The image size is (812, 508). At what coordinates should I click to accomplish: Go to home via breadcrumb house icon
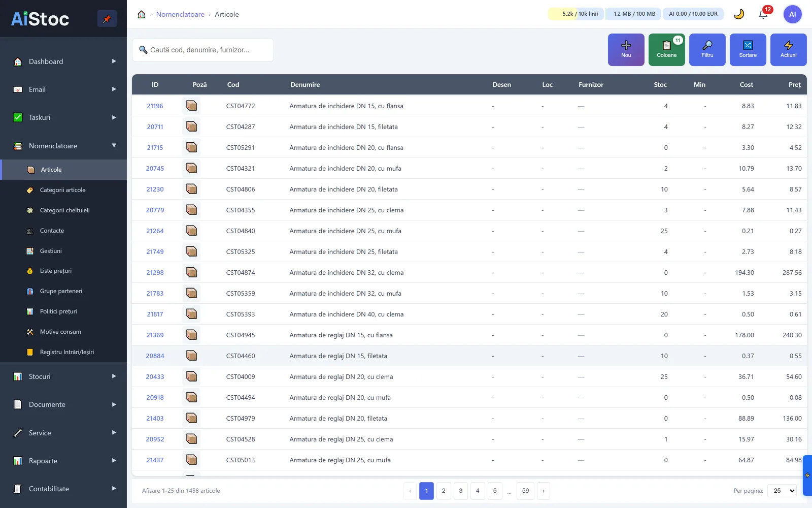[142, 14]
